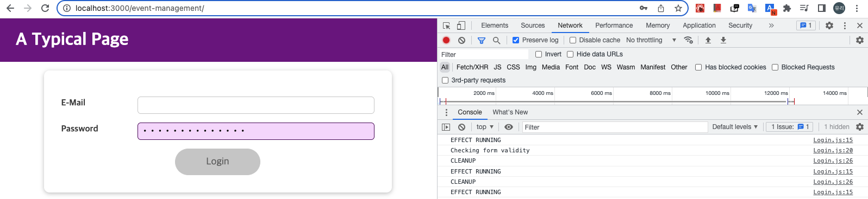Click the Login button

coord(217,162)
